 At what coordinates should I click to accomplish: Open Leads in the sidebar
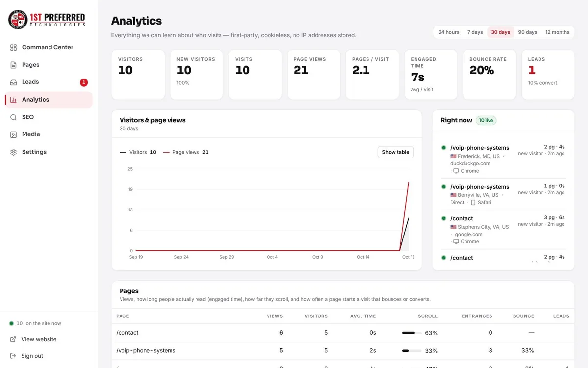tap(49, 82)
